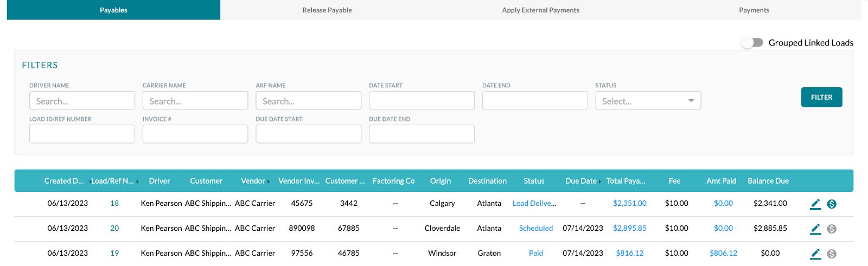Edit payable for load 19
Viewport: 868px width, 266px height.
pyautogui.click(x=815, y=254)
